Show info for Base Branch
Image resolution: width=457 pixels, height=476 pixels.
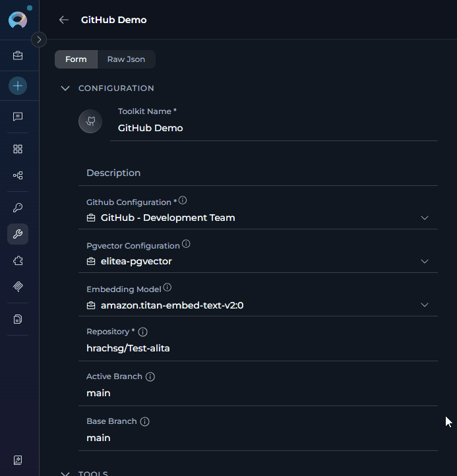click(144, 422)
